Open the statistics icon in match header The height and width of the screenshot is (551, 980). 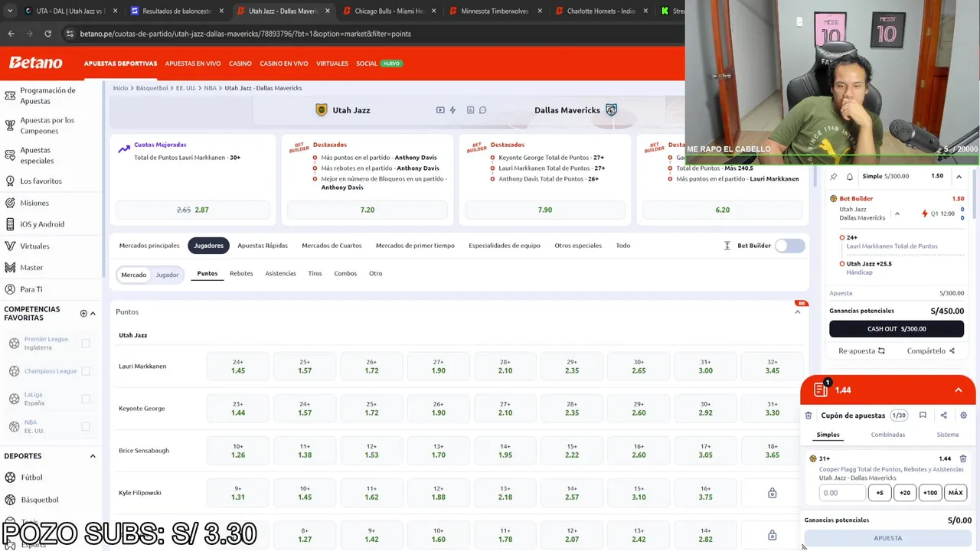pos(470,110)
